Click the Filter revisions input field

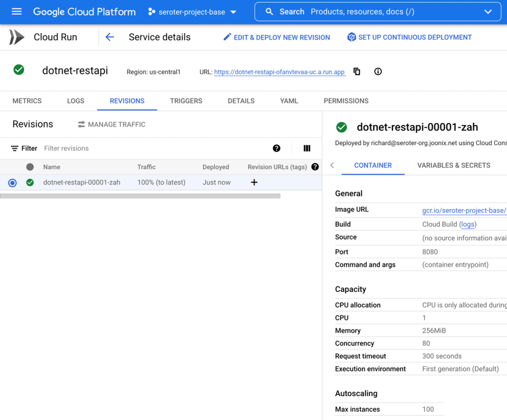coord(149,148)
